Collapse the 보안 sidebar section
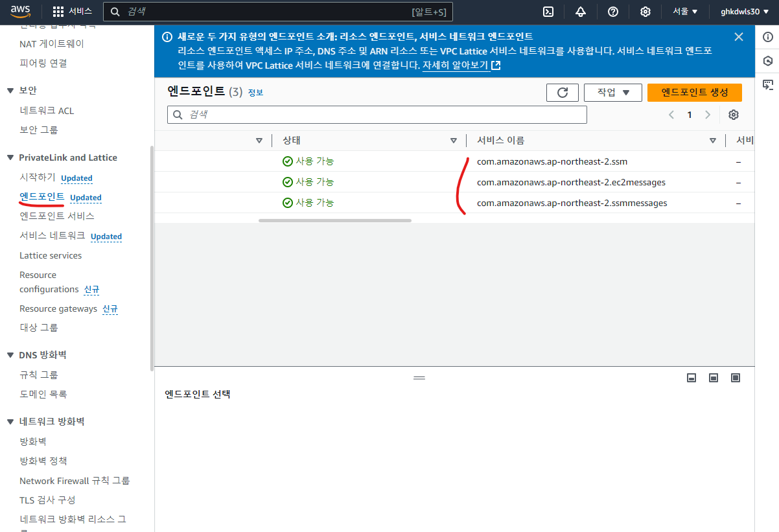Viewport: 779px width, 532px height. [10, 91]
